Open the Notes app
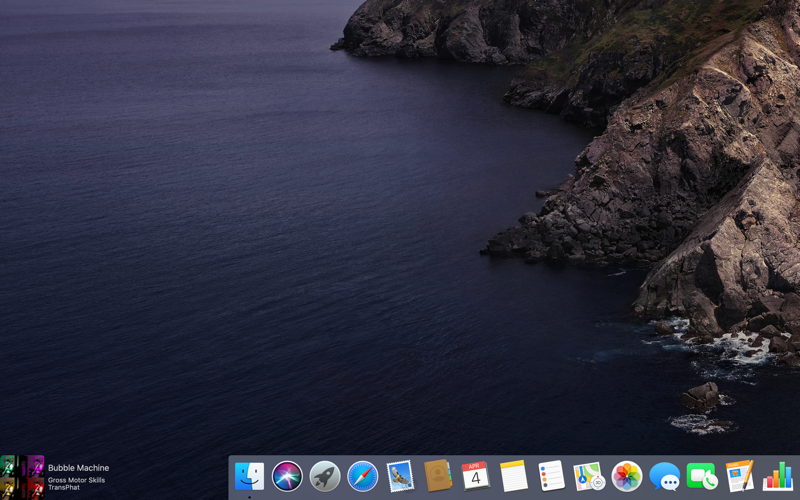Image resolution: width=800 pixels, height=500 pixels. click(x=513, y=476)
